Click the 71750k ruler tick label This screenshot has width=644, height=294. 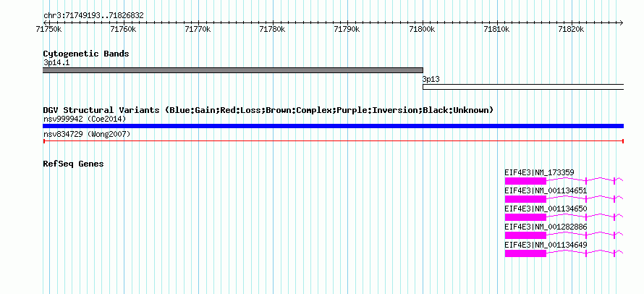pyautogui.click(x=49, y=29)
